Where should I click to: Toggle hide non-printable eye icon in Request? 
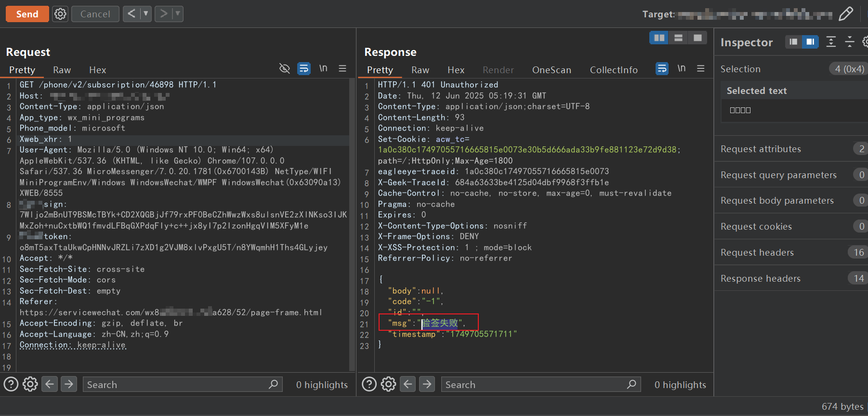pyautogui.click(x=285, y=68)
